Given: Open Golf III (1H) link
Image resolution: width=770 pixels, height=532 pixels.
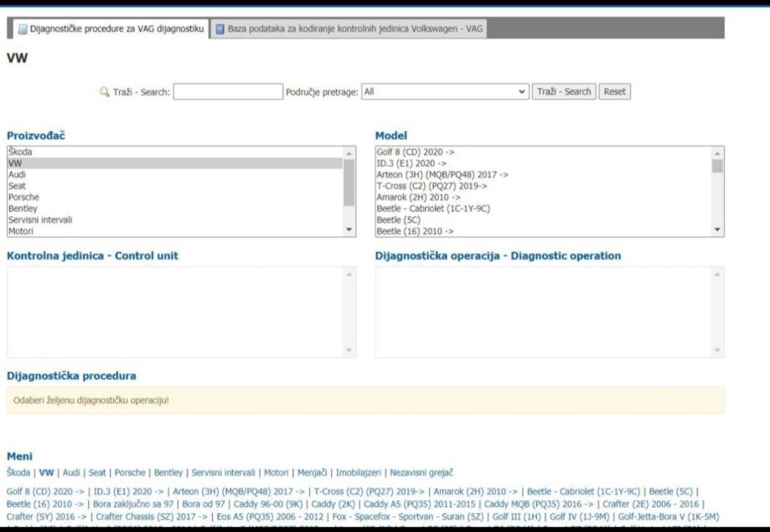Looking at the screenshot, I should (516, 517).
